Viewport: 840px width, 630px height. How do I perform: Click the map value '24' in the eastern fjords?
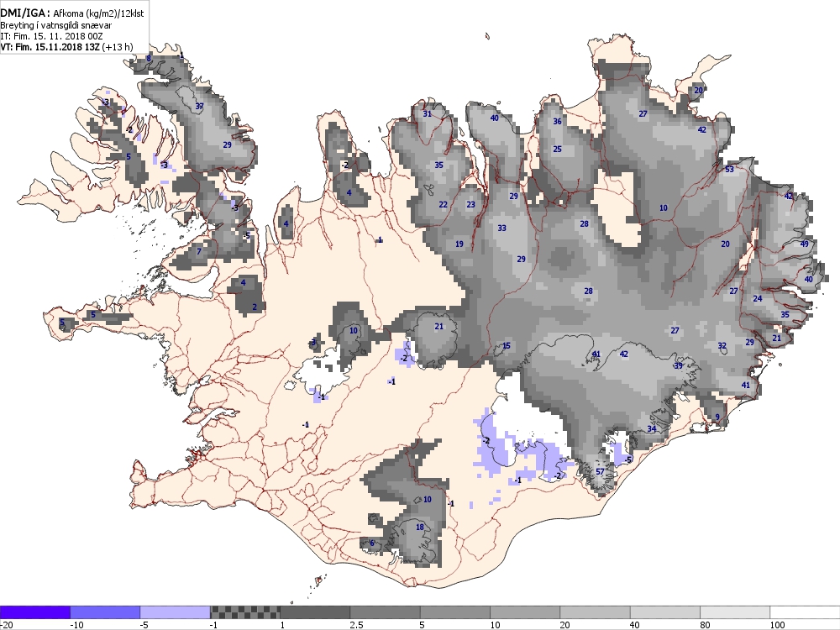[758, 299]
